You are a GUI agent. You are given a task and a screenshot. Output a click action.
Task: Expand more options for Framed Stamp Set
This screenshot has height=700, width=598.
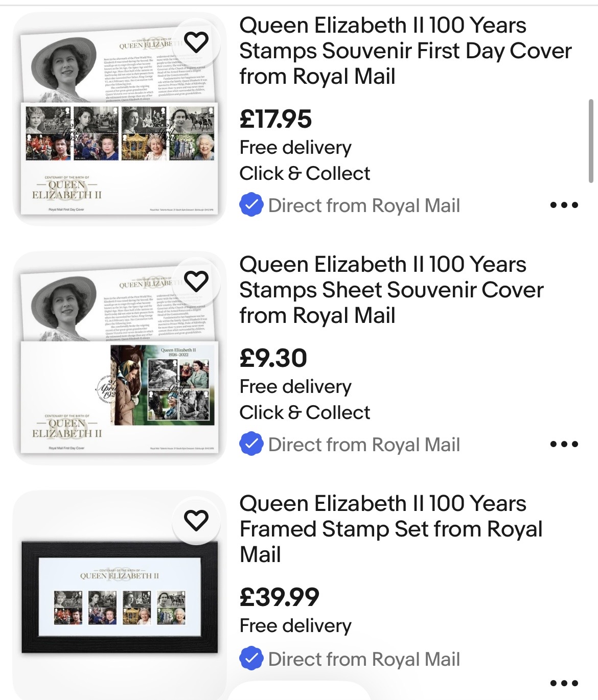tap(564, 683)
